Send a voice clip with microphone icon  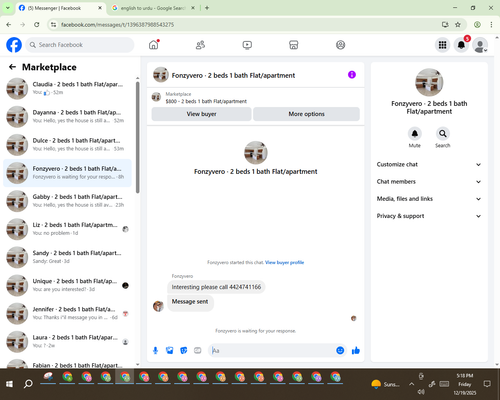pos(155,350)
